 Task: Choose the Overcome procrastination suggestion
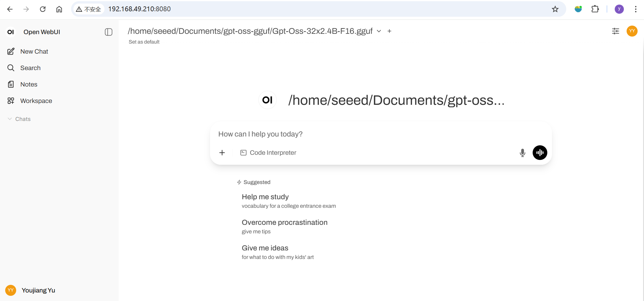[x=285, y=226]
